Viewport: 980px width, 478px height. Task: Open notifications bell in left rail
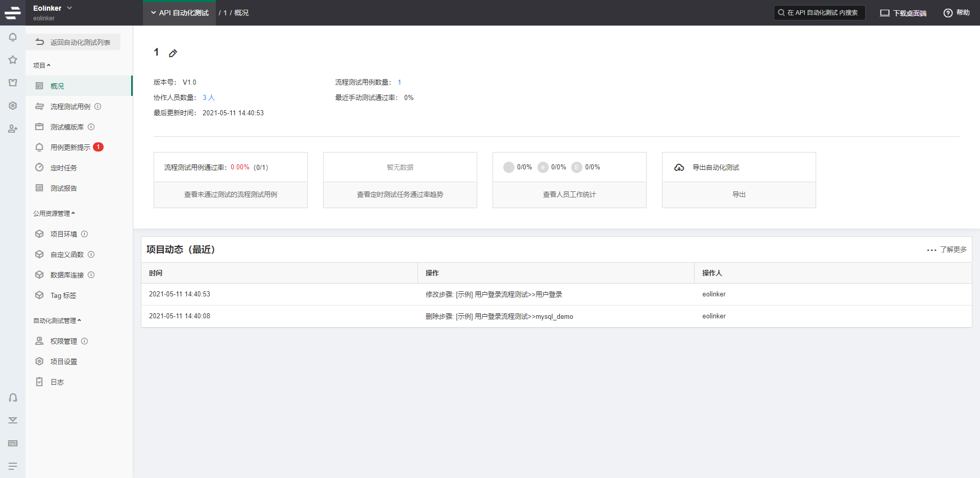(13, 37)
